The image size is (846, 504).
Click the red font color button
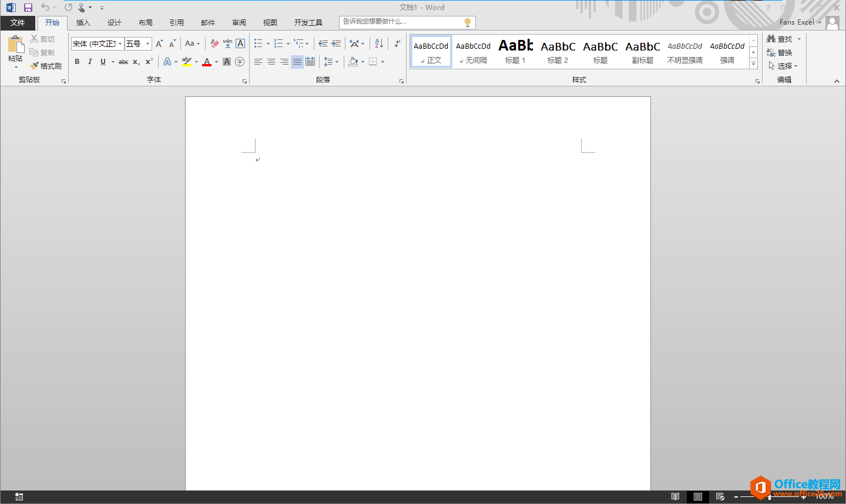click(x=207, y=62)
